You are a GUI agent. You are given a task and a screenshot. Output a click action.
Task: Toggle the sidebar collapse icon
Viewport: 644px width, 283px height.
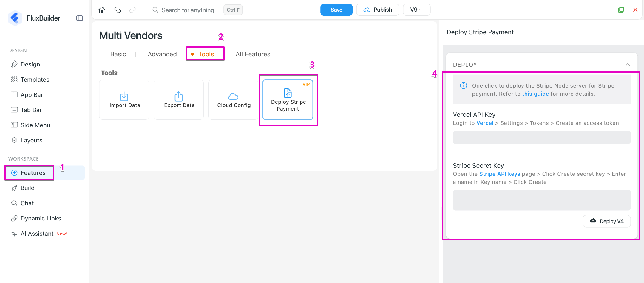pyautogui.click(x=80, y=18)
